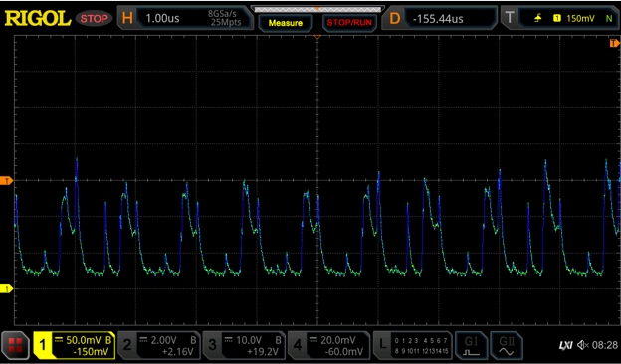Enable channel 3 at 10.0V
The width and height of the screenshot is (621, 364).
(244, 345)
